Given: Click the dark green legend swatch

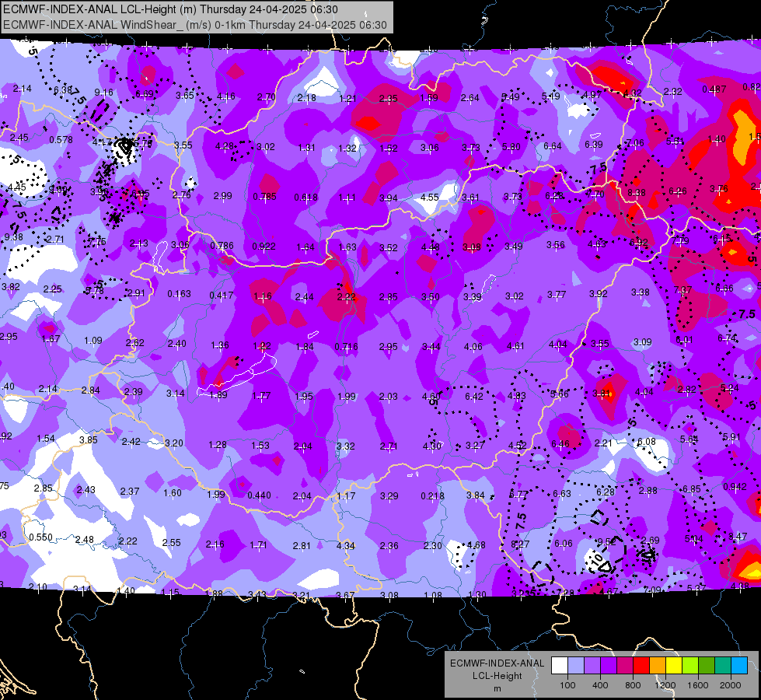Looking at the screenshot, I should tap(707, 666).
